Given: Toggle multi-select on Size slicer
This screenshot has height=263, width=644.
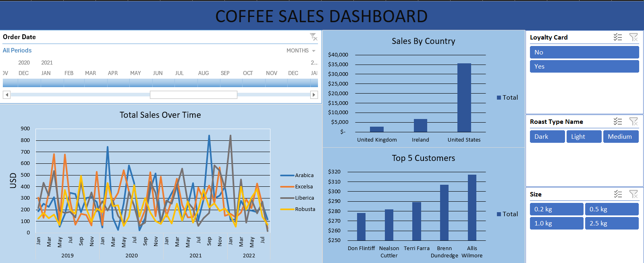Looking at the screenshot, I should (617, 194).
